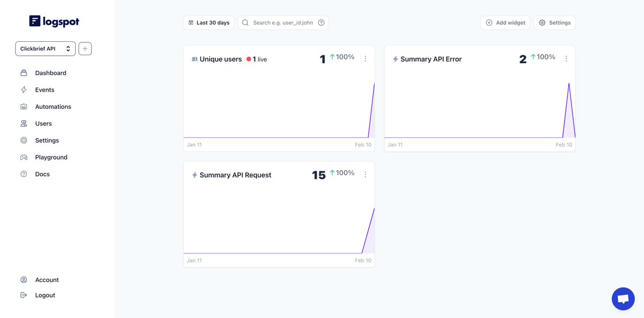This screenshot has width=644, height=318.
Task: Click the Events lightning icon
Action: coord(24,90)
